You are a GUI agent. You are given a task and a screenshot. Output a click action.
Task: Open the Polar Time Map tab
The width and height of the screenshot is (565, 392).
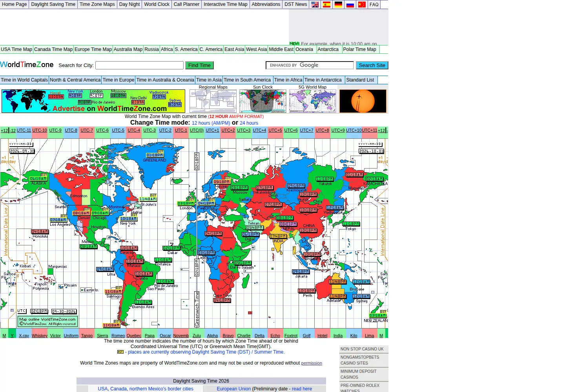click(359, 49)
